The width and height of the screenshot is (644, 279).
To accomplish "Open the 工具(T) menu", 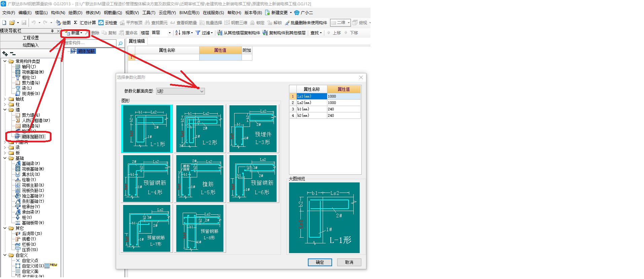I will point(149,13).
